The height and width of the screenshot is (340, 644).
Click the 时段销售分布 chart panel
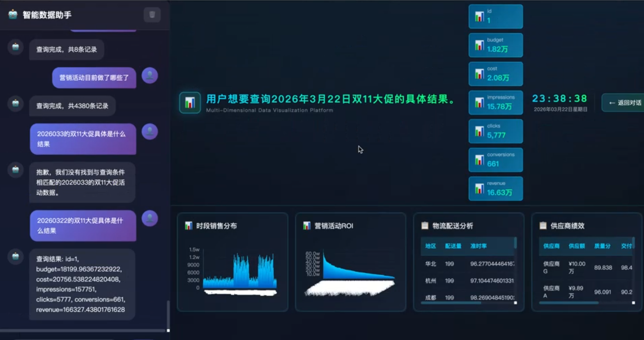click(232, 262)
